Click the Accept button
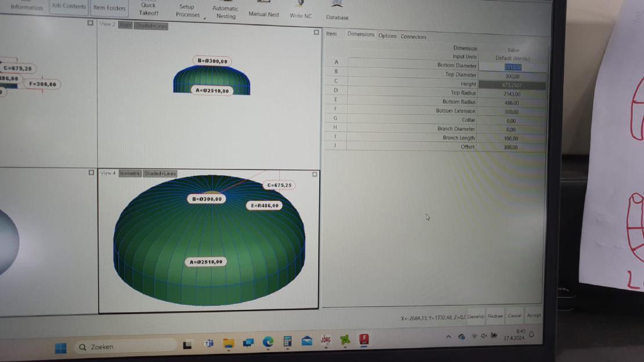The width and height of the screenshot is (644, 362). tap(534, 315)
